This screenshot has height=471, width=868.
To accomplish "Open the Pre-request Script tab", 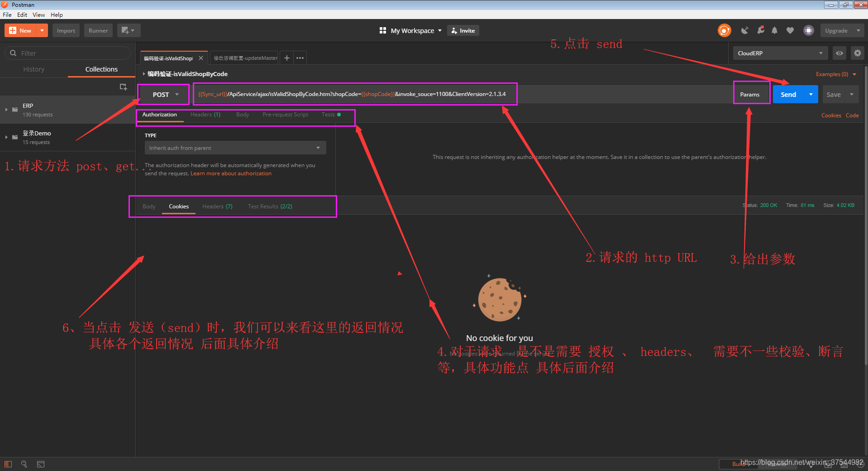I will pos(285,115).
